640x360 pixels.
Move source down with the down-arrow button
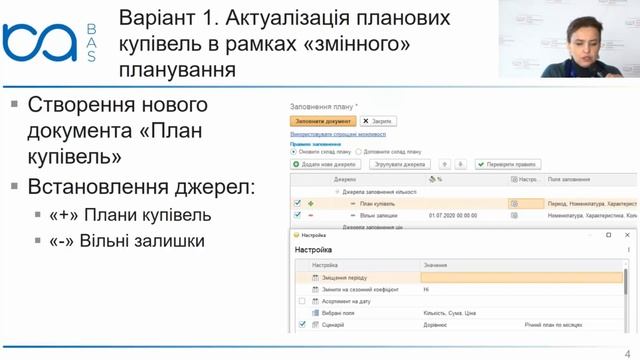tap(460, 164)
